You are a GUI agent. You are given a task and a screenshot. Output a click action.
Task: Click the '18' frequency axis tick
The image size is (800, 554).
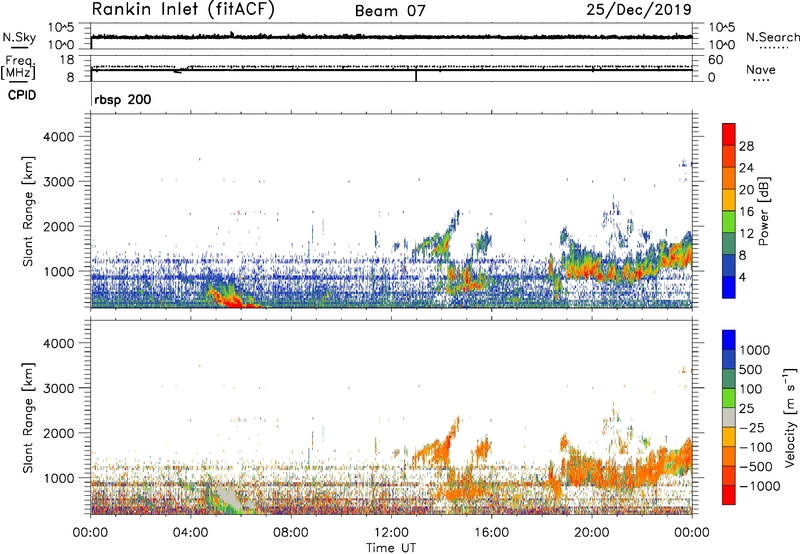point(67,60)
